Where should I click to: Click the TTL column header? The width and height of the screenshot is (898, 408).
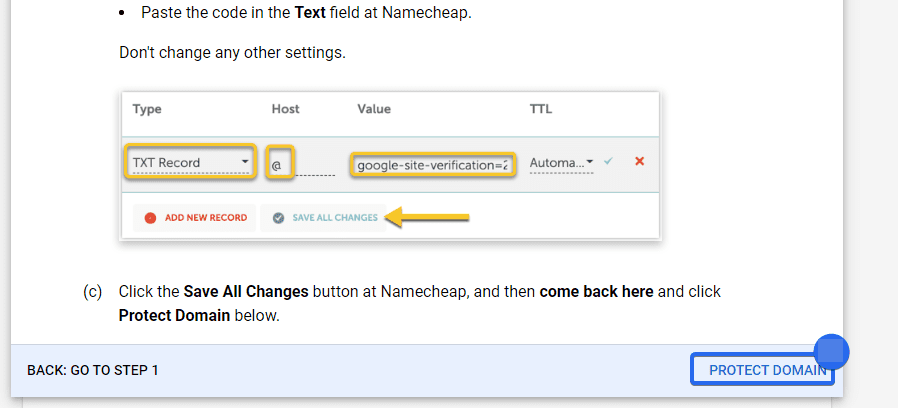[540, 109]
